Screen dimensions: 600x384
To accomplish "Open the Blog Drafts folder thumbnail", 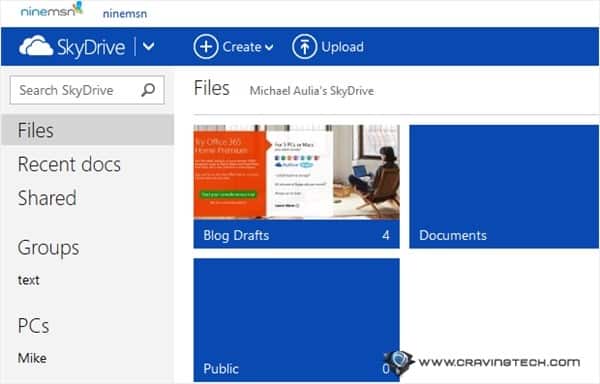I will coord(297,172).
